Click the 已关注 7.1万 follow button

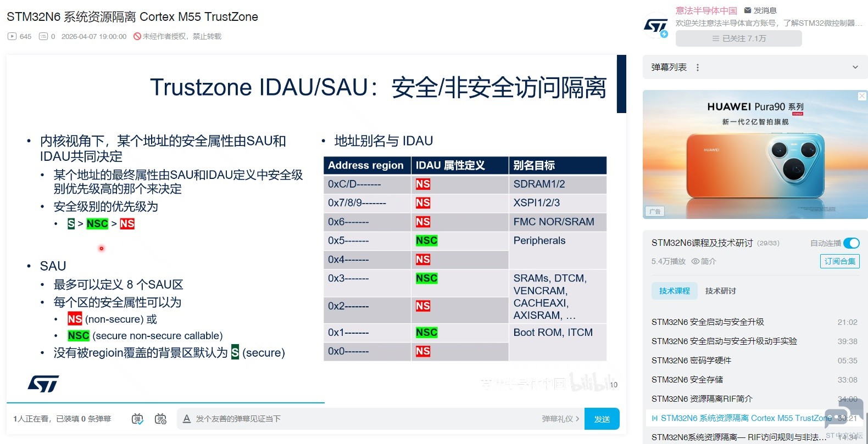(739, 38)
